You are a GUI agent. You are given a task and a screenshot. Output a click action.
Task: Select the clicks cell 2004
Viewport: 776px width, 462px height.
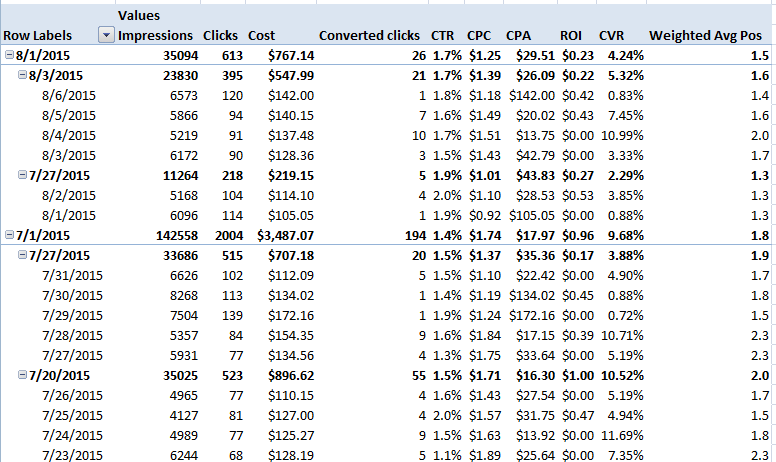[229, 235]
